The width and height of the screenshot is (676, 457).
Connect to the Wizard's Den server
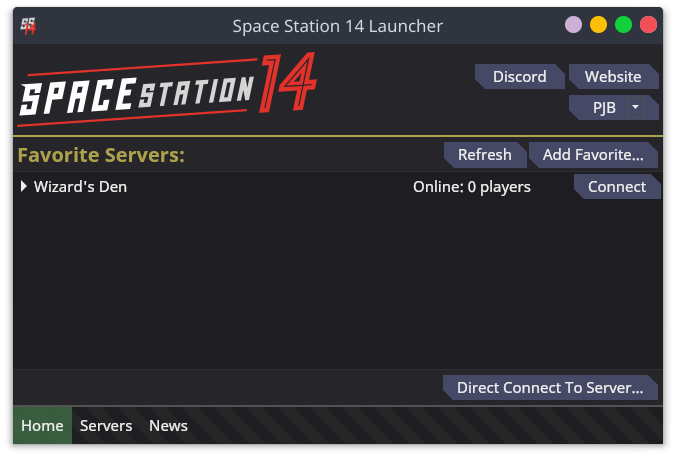[616, 187]
